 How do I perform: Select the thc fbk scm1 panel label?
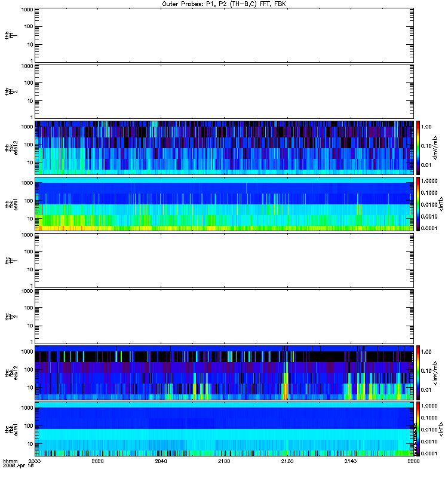(x=11, y=429)
